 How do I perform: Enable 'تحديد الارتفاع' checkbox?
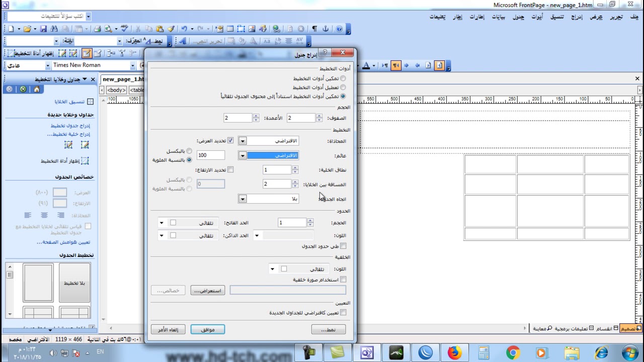point(230,170)
